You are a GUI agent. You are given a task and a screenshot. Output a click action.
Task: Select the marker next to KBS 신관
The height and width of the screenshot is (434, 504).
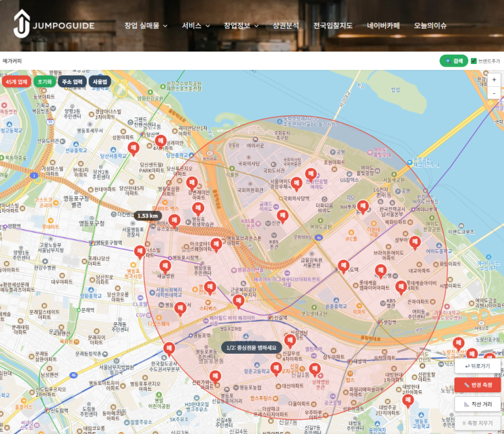click(282, 217)
